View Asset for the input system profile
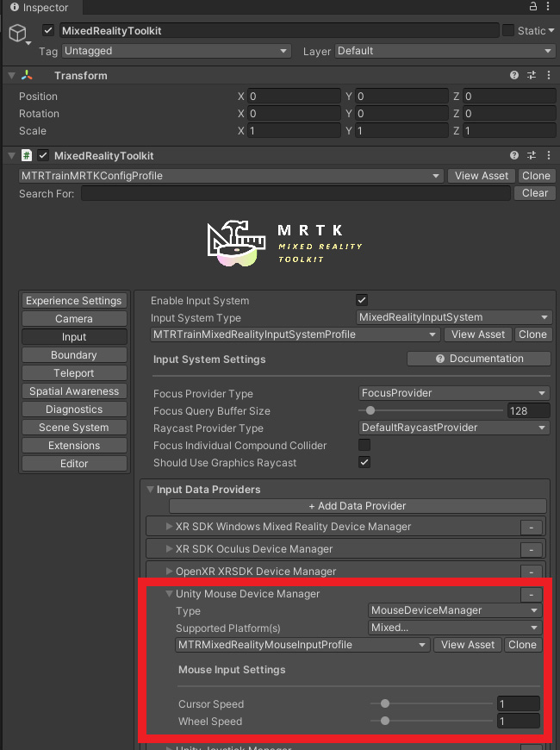The image size is (560, 750). click(x=478, y=334)
